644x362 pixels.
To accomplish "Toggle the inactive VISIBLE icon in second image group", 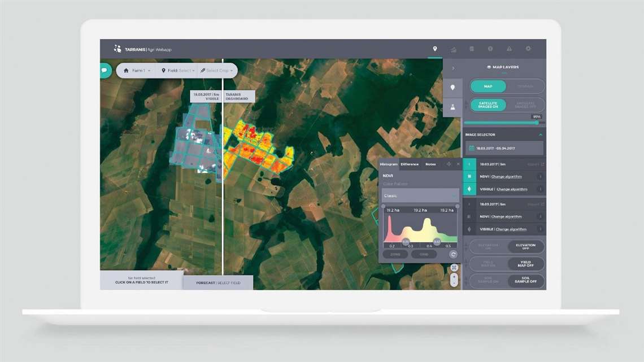I will point(469,229).
